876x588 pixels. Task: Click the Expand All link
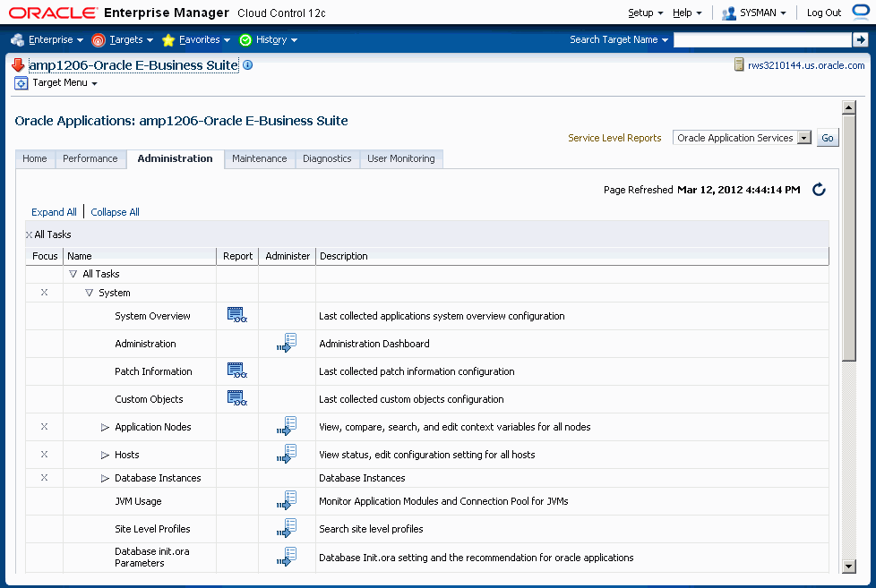(x=54, y=212)
